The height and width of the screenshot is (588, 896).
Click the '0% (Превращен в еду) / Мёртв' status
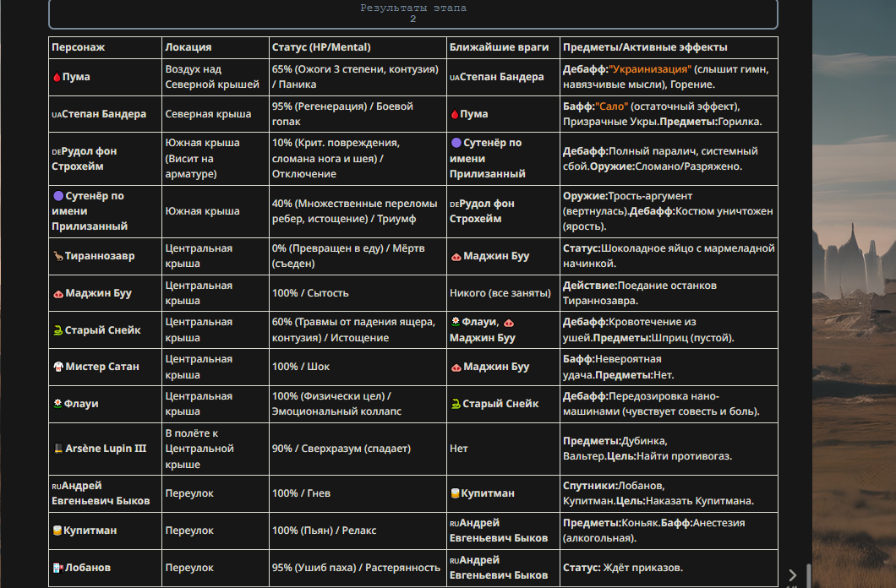click(358, 256)
